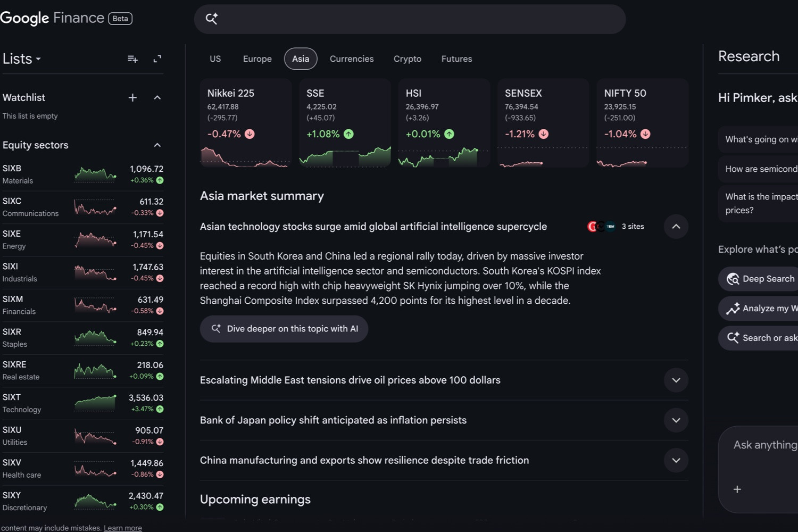Click Dive deeper on this topic with AI
Image resolution: width=798 pixels, height=532 pixels.
point(284,329)
